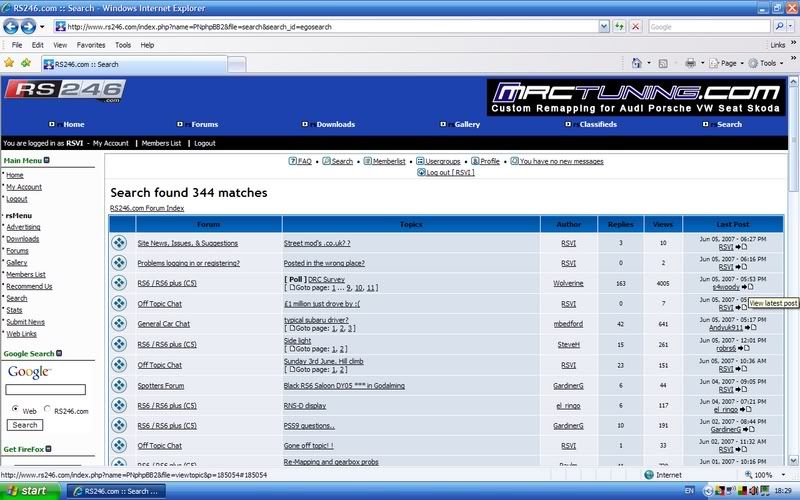Click topic icon for RNS-D display row

pos(119,405)
